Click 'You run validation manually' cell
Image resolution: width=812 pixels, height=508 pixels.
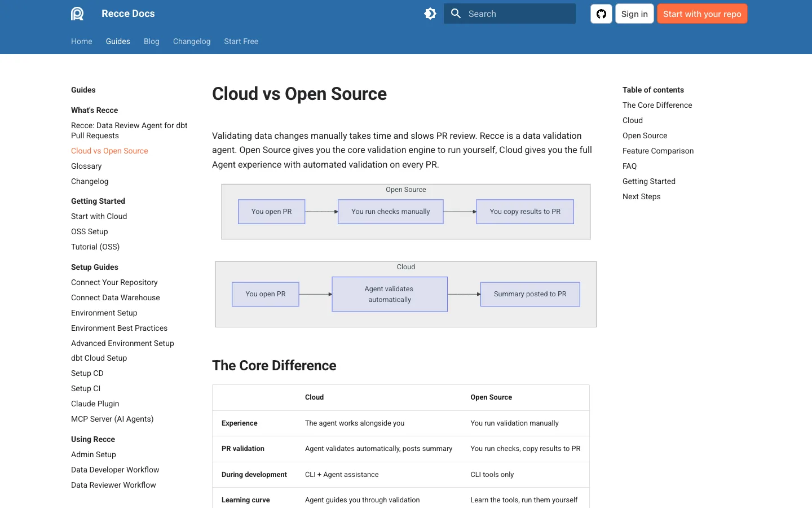pos(515,423)
